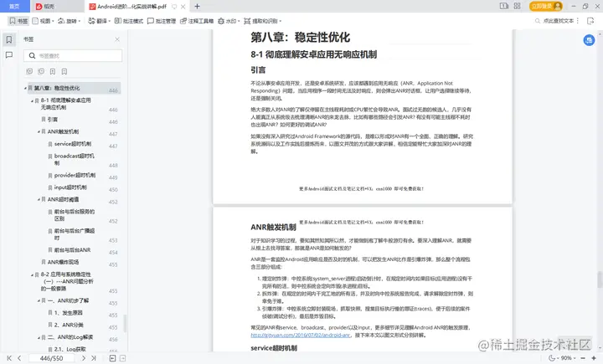Open the 提取和识别 extract and recognize dropdown
Screen dimensions: 603x364
tap(263, 21)
